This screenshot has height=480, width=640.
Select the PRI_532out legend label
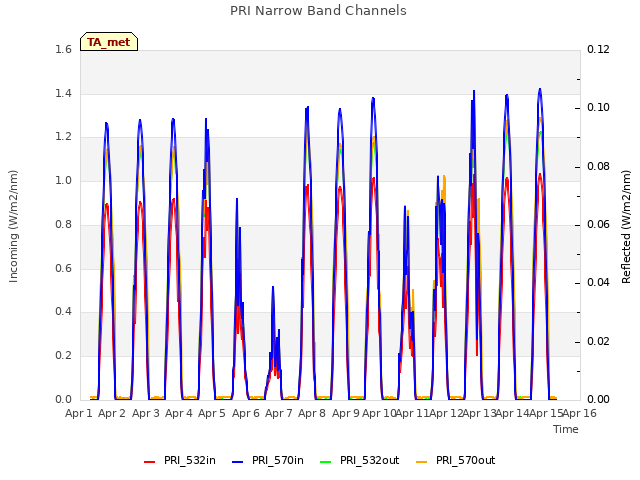(370, 460)
